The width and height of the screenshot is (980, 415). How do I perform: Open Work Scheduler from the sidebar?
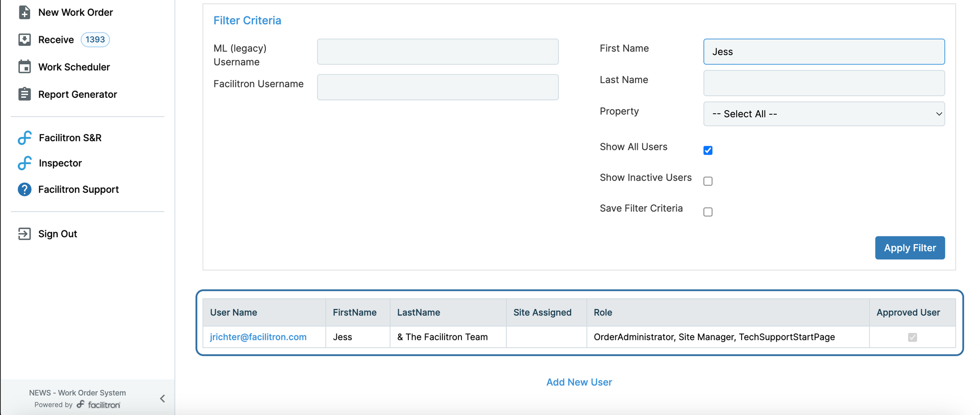point(74,67)
